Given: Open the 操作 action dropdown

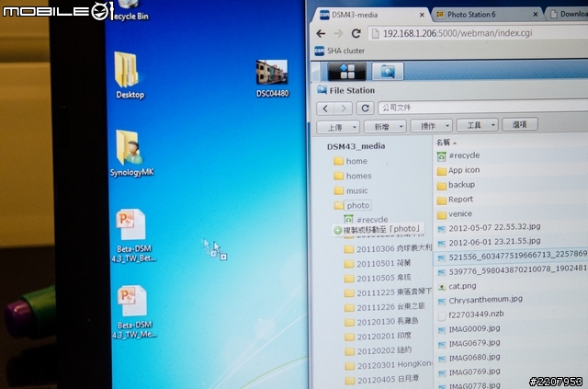Looking at the screenshot, I should [x=431, y=126].
